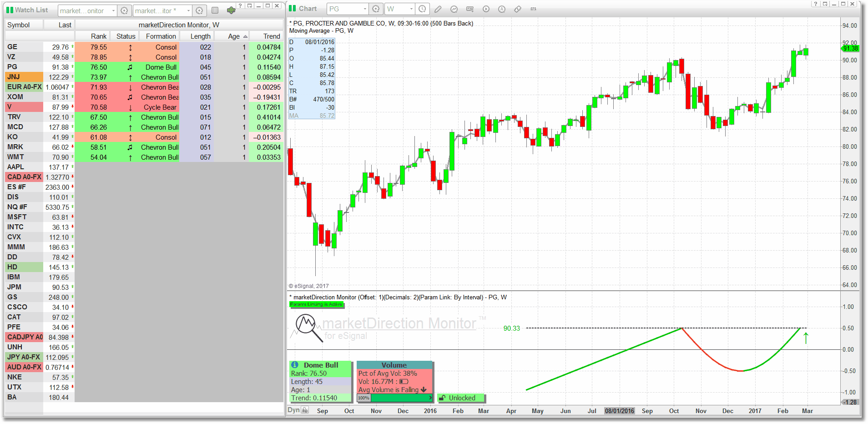Click the GET tools icon
Image resolution: width=868 pixels, height=424 pixels.
470,9
